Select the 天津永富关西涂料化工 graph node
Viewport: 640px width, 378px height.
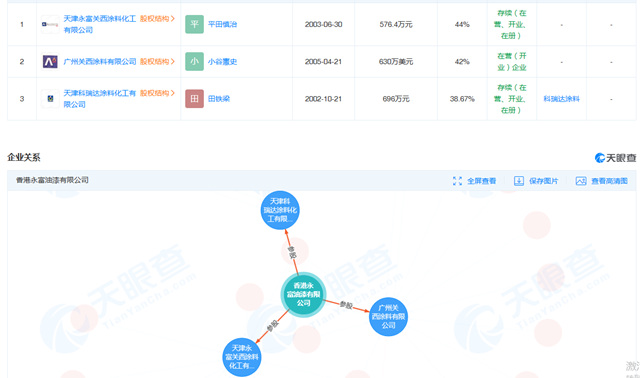[242, 357]
